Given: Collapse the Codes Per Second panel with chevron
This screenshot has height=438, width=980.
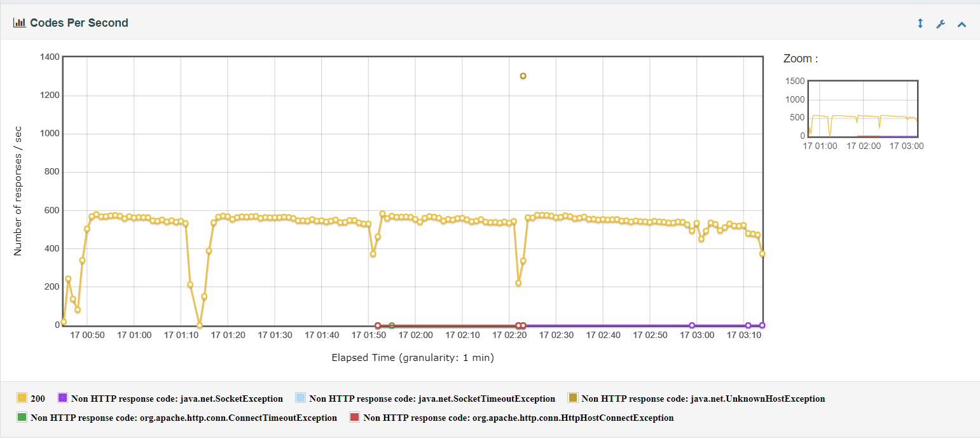Looking at the screenshot, I should click(962, 24).
